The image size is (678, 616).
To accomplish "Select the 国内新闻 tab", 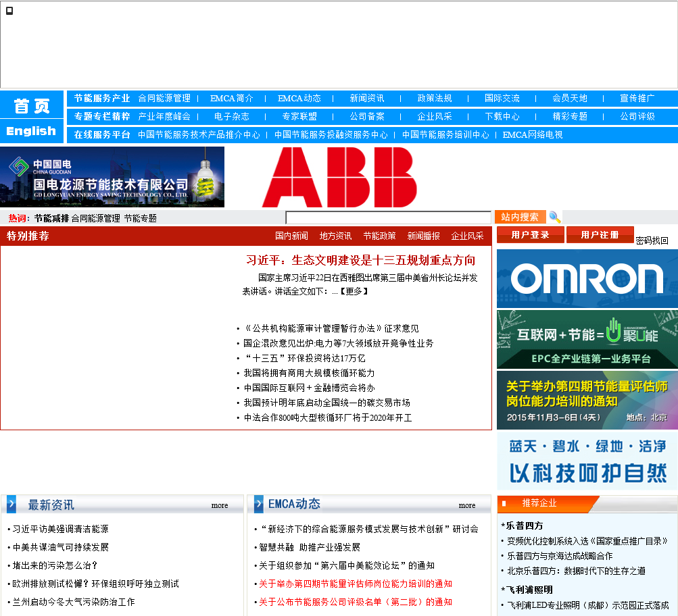I will [291, 236].
